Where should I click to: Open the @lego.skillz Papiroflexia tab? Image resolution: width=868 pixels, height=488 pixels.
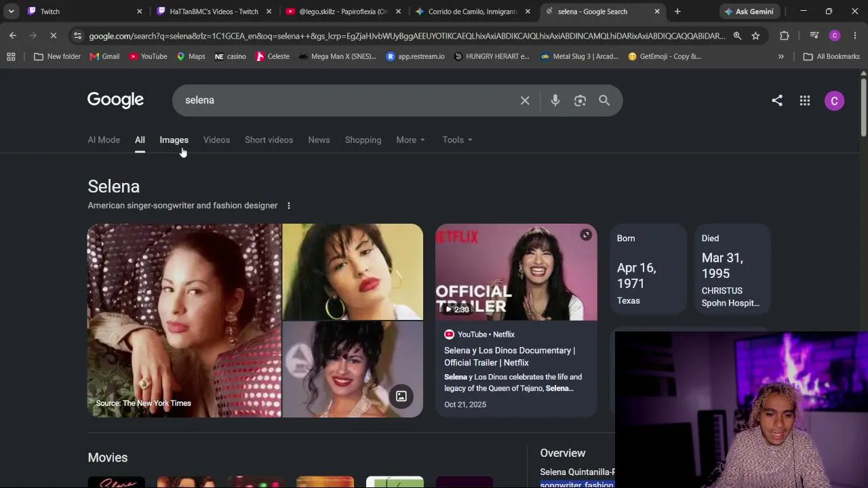(x=343, y=12)
